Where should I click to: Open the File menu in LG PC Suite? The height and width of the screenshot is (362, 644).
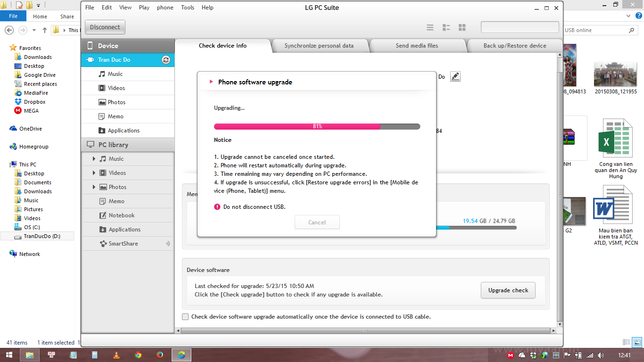90,8
